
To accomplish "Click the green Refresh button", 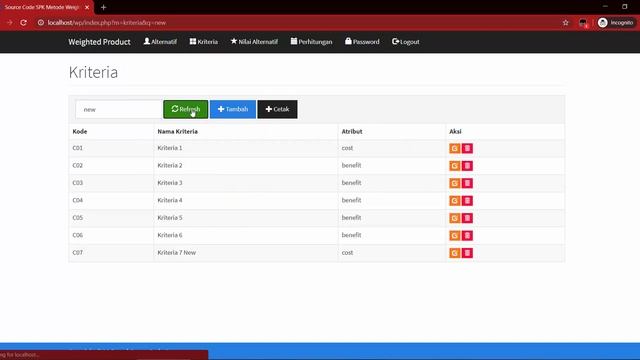I will tap(186, 109).
